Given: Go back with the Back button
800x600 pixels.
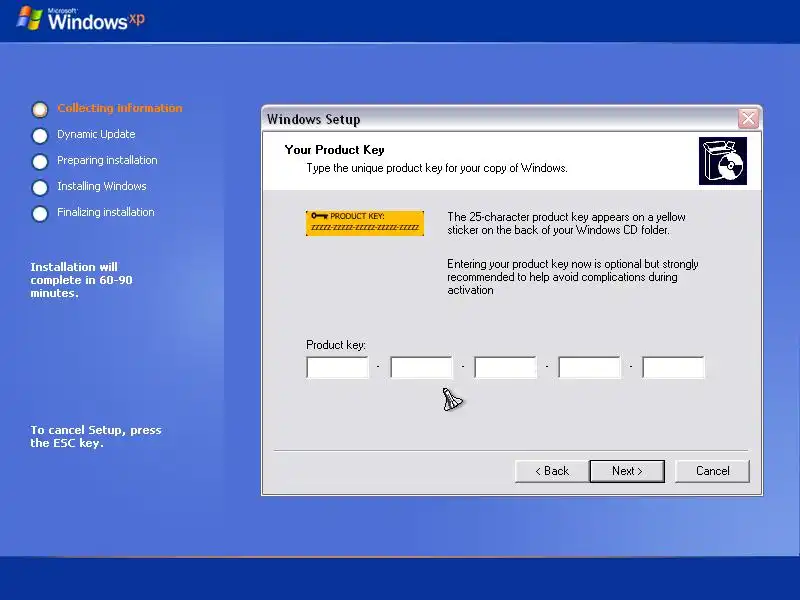Looking at the screenshot, I should pos(552,471).
